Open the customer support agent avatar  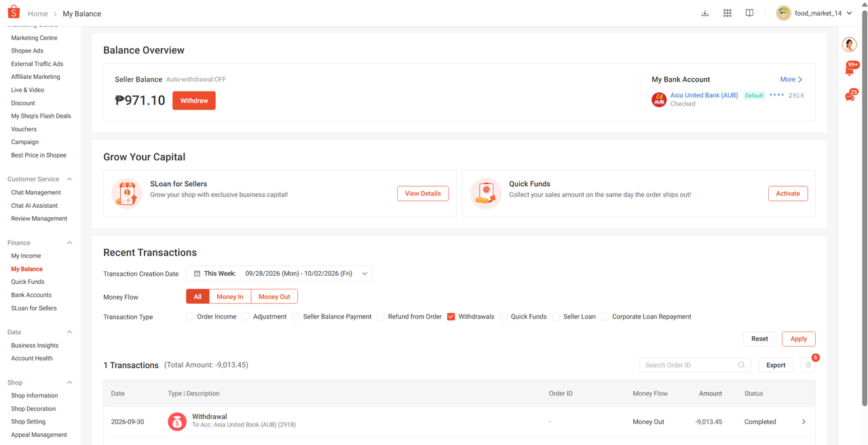point(849,45)
